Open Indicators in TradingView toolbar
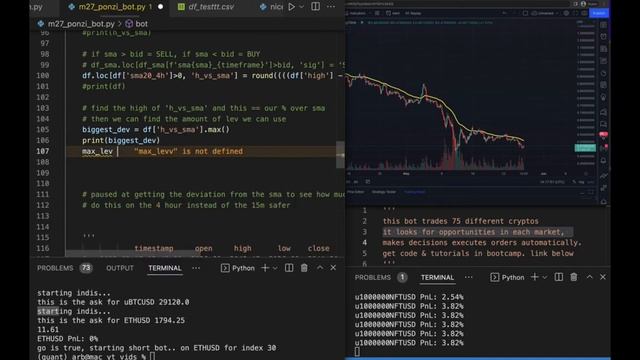Screen dimensions: 640x360 (357, 13)
